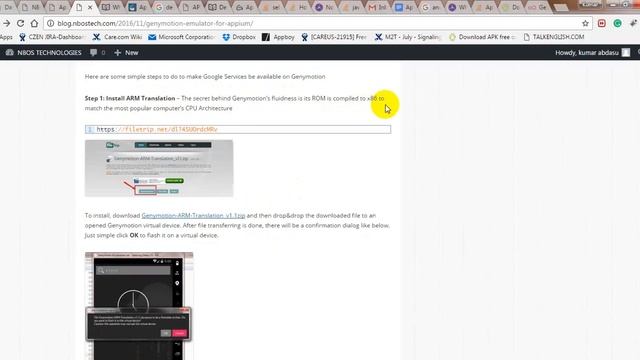640x360 pixels.
Task: Switch to the last tab labeled 'Ge'
Action: coord(537,7)
